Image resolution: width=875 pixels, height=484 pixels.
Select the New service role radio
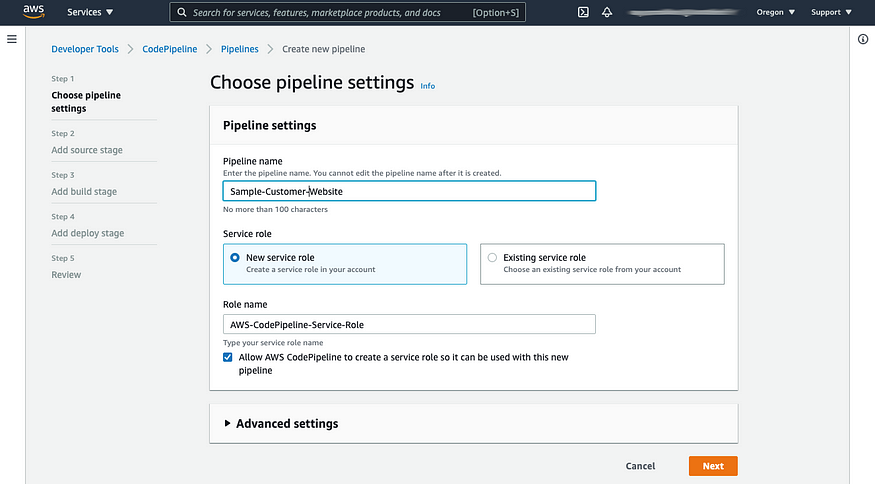[235, 257]
